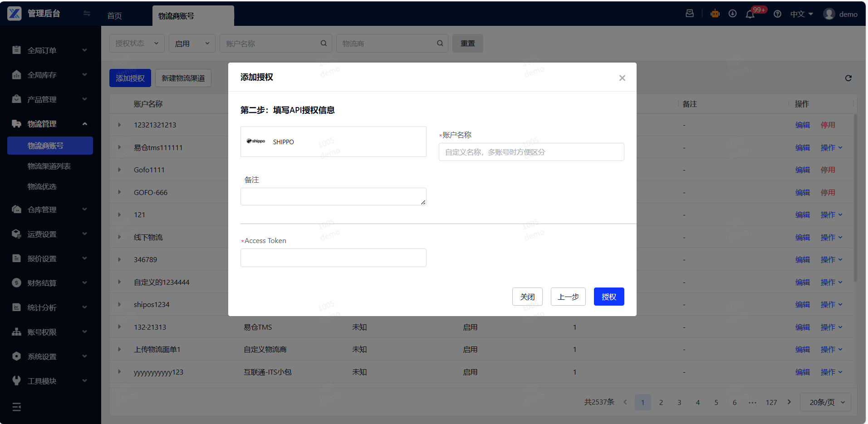Open 操作 dropdown for 上传物流面单1 row

831,350
